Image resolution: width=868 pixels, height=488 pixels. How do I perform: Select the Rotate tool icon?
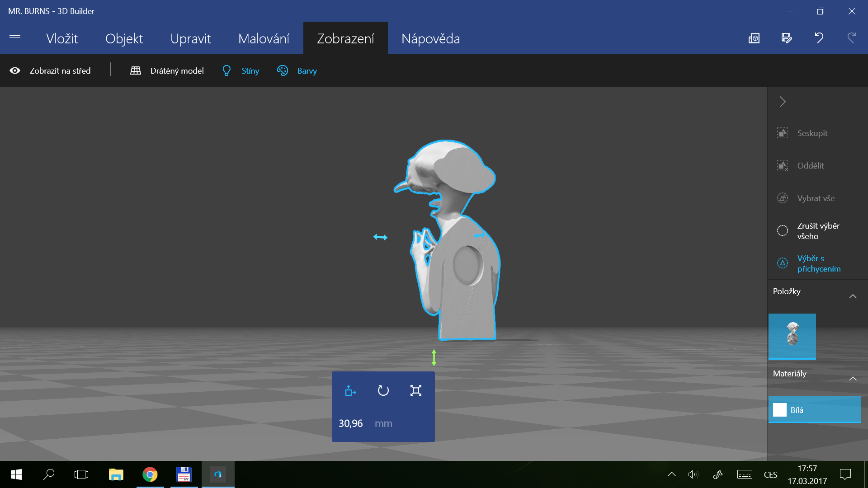383,390
